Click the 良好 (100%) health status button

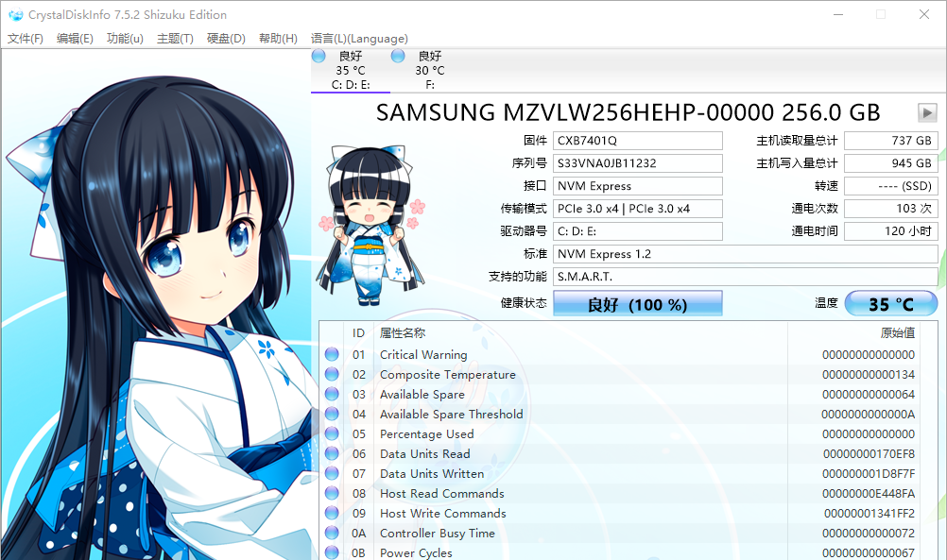pos(637,303)
